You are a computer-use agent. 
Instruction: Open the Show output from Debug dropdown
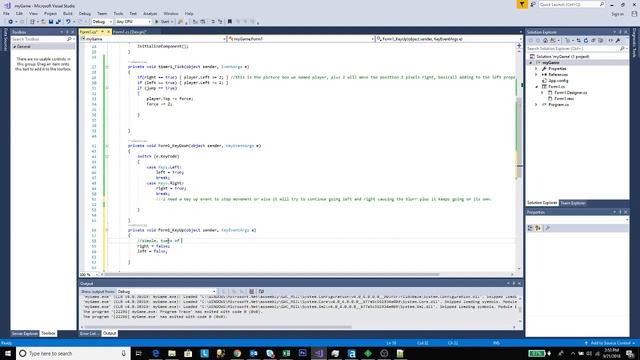click(x=167, y=291)
